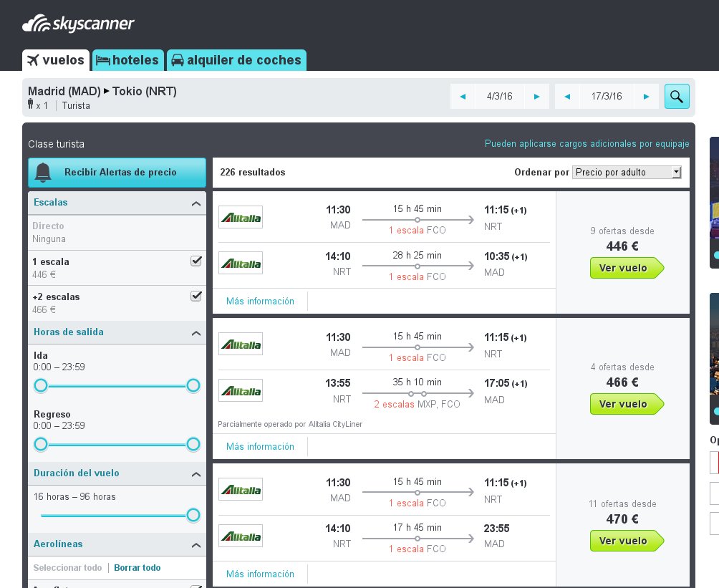719x588 pixels.
Task: Click the 17/3/16 return date field
Action: tap(607, 96)
